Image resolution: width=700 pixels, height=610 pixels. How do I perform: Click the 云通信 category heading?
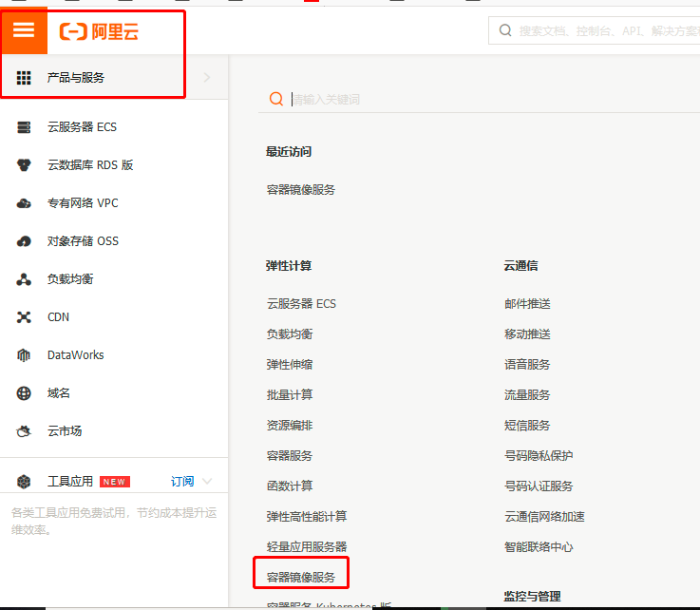point(521,266)
